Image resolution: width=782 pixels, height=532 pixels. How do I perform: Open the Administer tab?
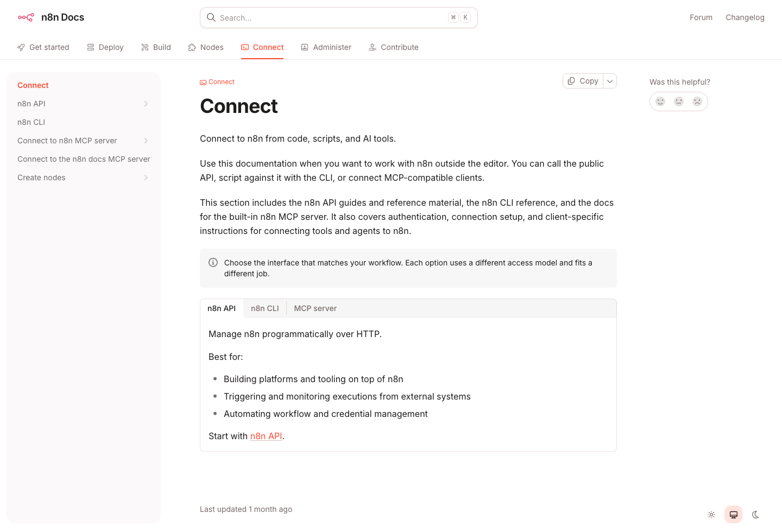326,47
